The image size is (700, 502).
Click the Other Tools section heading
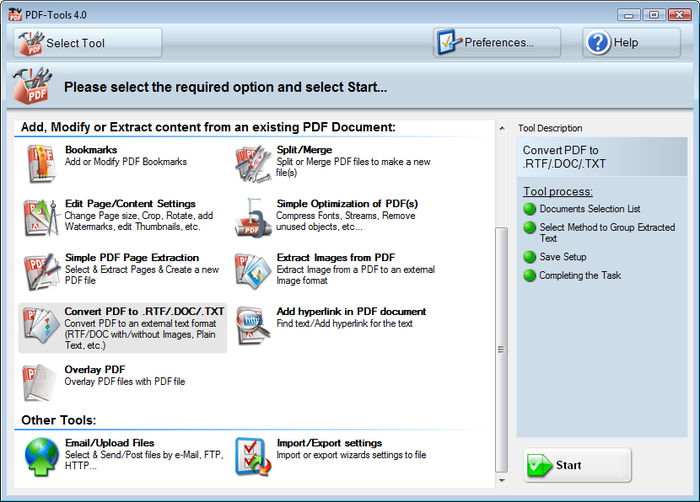(x=58, y=420)
